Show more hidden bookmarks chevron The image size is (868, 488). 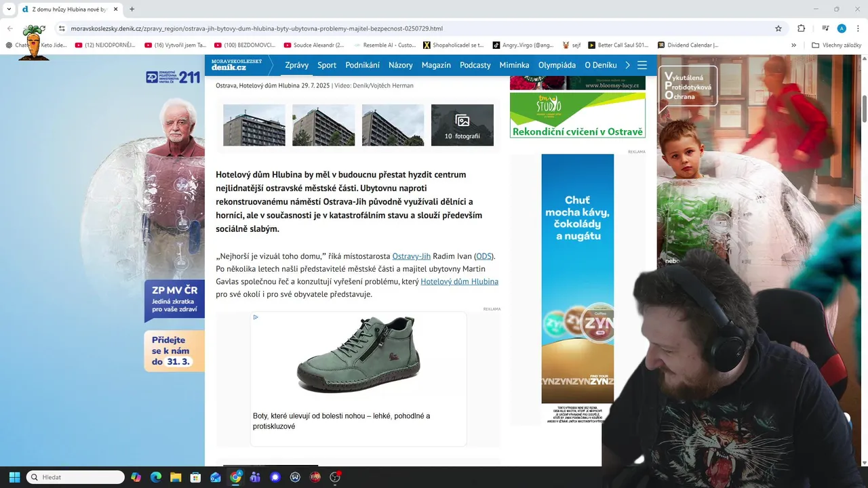pos(793,45)
